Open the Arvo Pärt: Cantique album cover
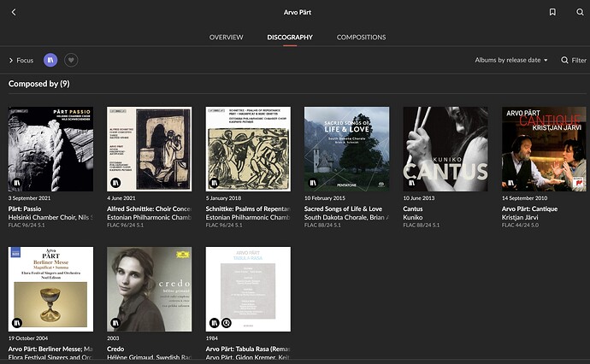This screenshot has width=590, height=364. (544, 149)
